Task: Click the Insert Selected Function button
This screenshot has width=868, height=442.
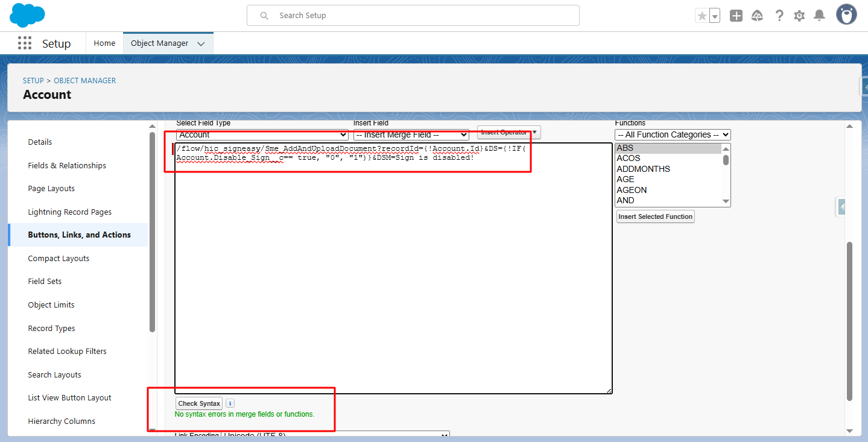Action: click(655, 216)
